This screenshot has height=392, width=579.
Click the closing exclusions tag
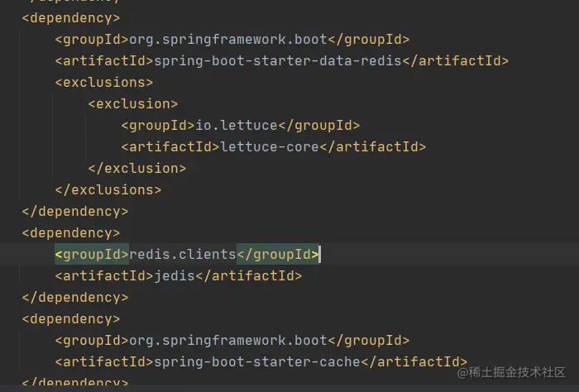(108, 189)
